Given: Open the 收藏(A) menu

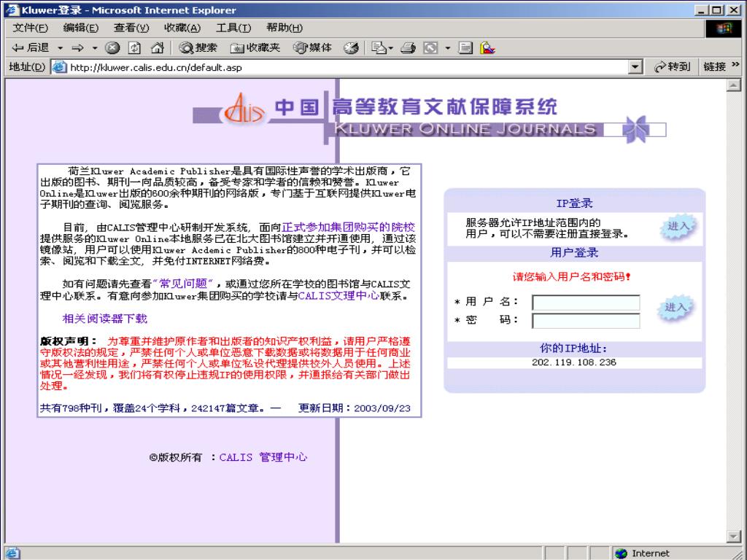Looking at the screenshot, I should [182, 28].
